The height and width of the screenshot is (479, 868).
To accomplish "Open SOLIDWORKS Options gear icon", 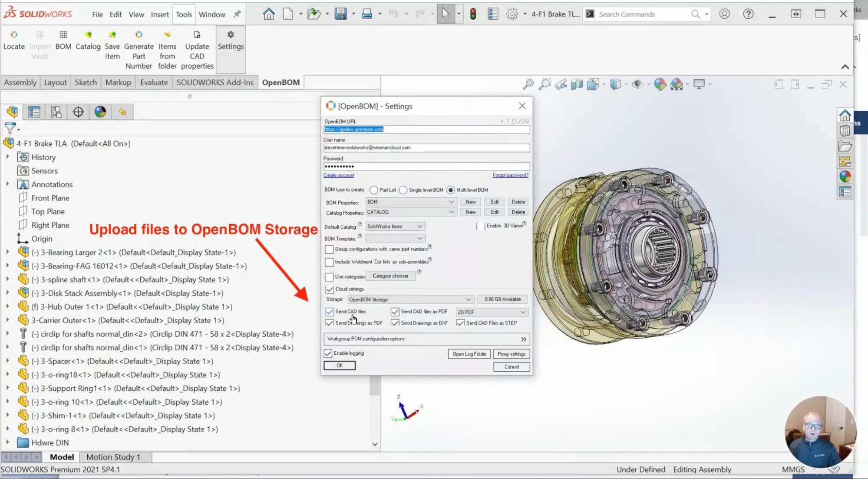I will pos(512,14).
